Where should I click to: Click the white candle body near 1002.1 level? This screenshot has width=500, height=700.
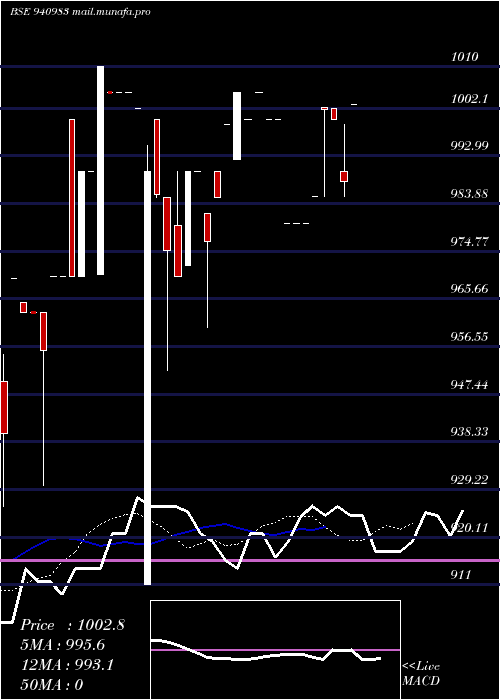coord(237,126)
